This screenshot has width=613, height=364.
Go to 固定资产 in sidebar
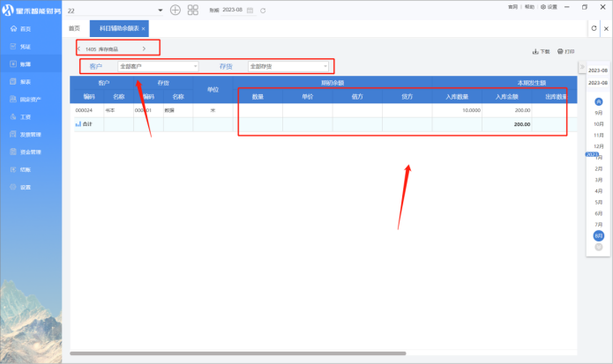(30, 99)
